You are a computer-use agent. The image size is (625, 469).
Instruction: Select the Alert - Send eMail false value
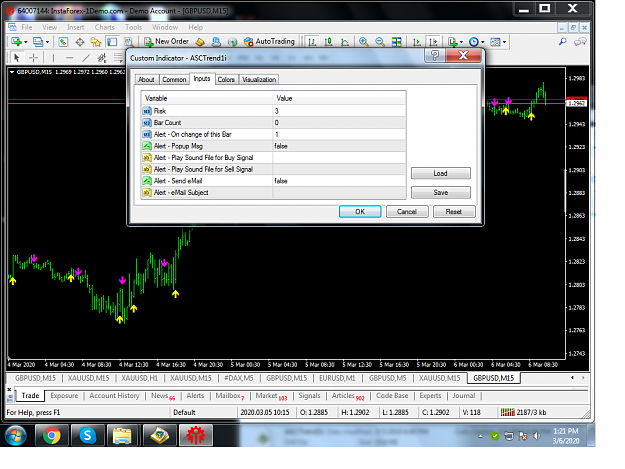[339, 181]
